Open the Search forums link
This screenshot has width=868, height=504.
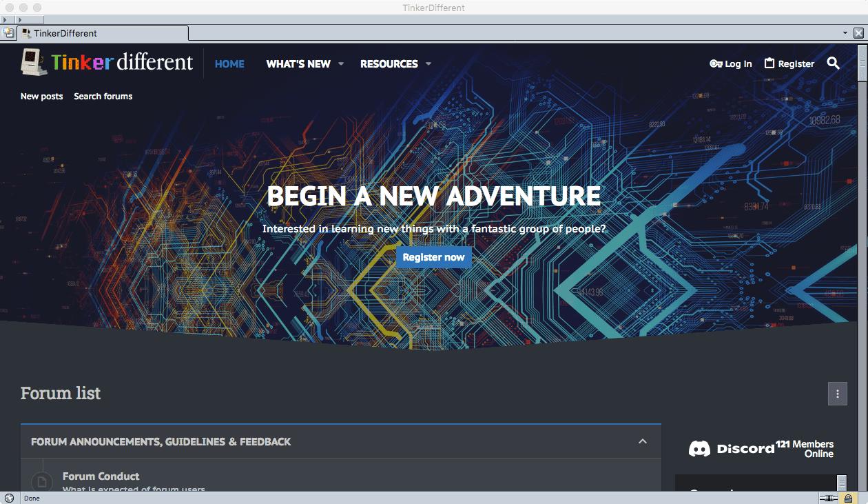(103, 97)
